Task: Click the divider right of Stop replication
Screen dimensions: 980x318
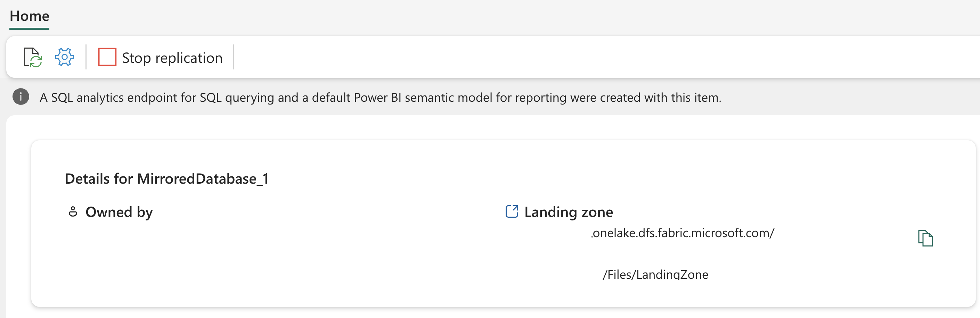Action: [234, 57]
